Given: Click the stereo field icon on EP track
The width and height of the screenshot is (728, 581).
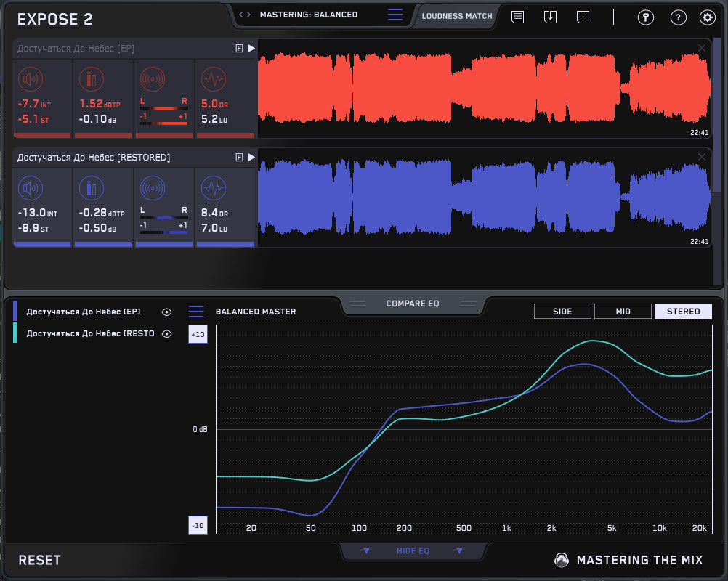Looking at the screenshot, I should [x=153, y=79].
